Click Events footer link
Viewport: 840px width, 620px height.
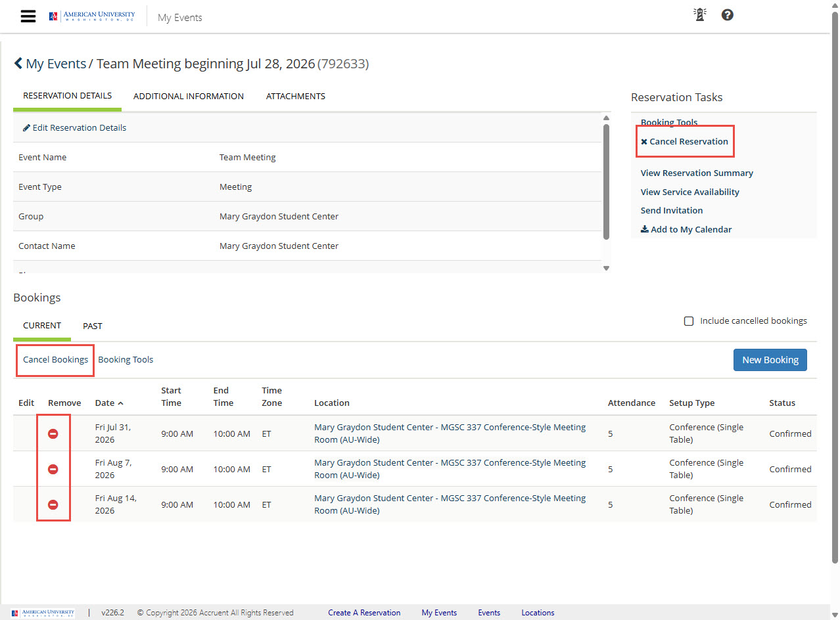[x=489, y=613]
